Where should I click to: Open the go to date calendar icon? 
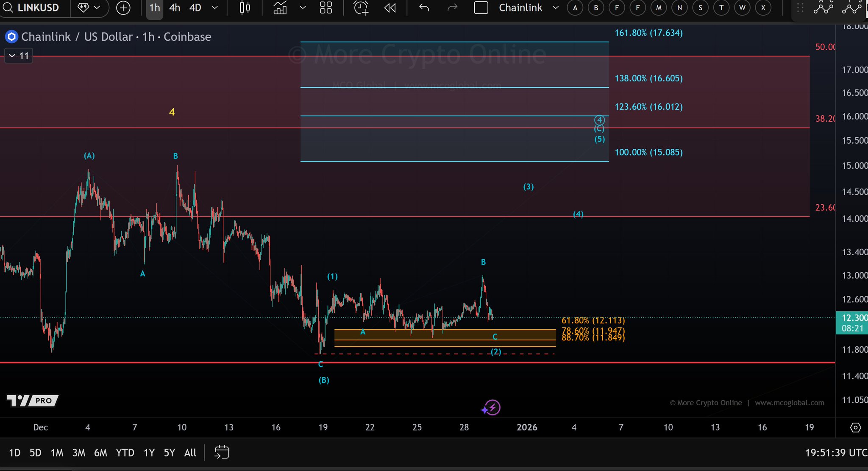click(222, 452)
